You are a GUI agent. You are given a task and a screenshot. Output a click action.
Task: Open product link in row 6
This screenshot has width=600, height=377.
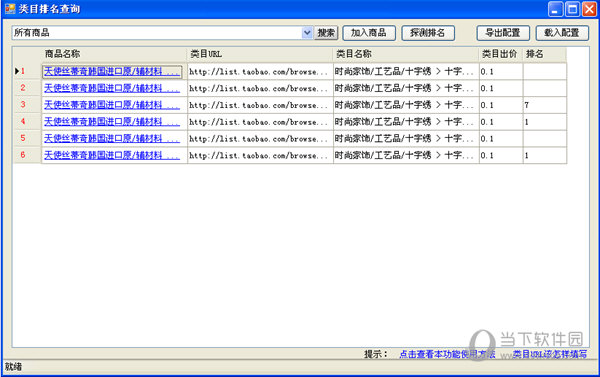point(112,155)
